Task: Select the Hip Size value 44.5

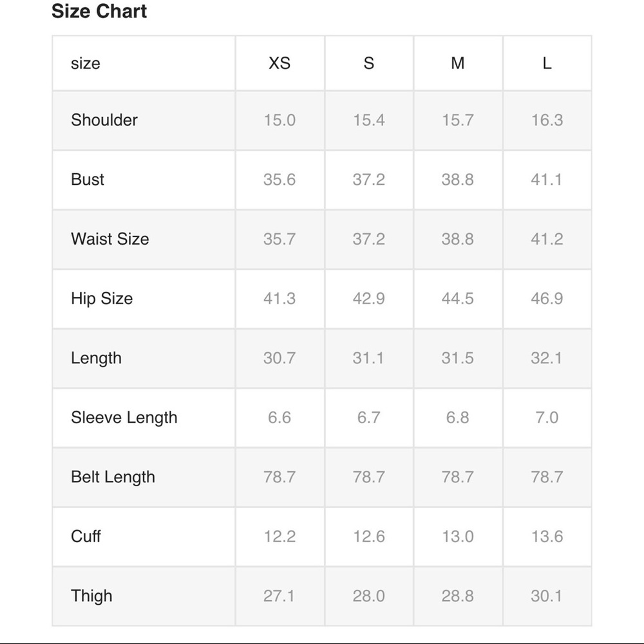Action: 458,298
